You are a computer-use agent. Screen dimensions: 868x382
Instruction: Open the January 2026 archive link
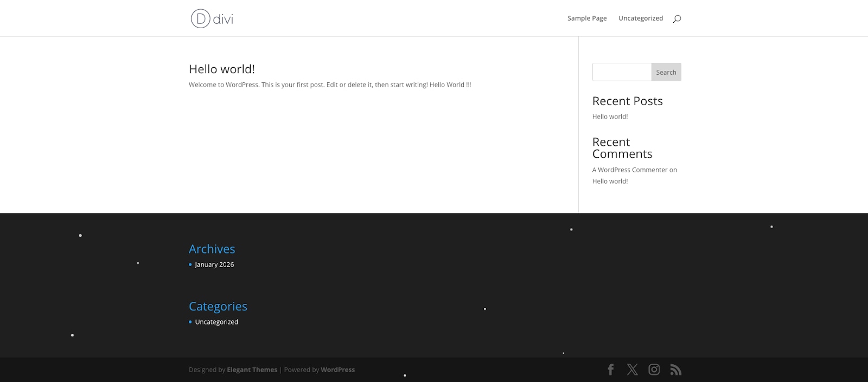214,264
